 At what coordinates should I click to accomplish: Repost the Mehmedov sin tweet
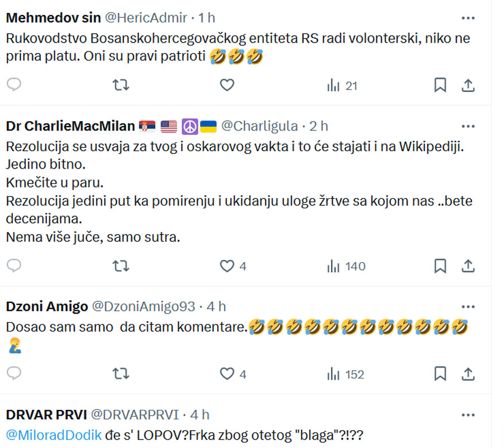[121, 85]
